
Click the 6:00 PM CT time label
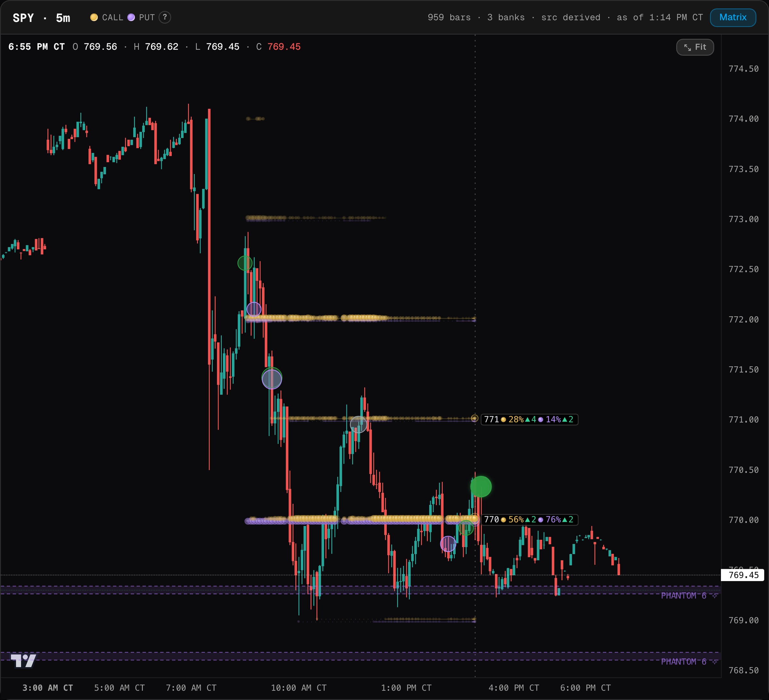point(585,688)
